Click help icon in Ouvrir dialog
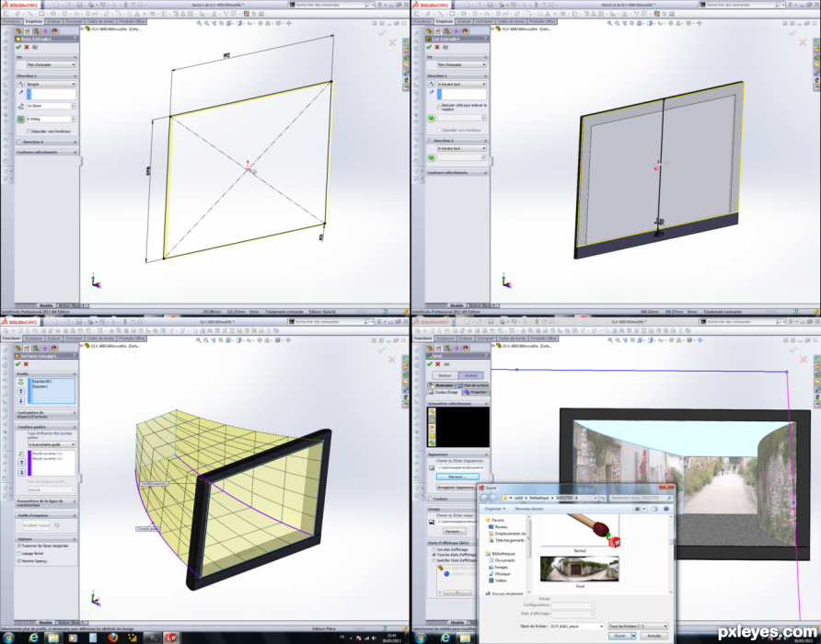 (x=666, y=509)
